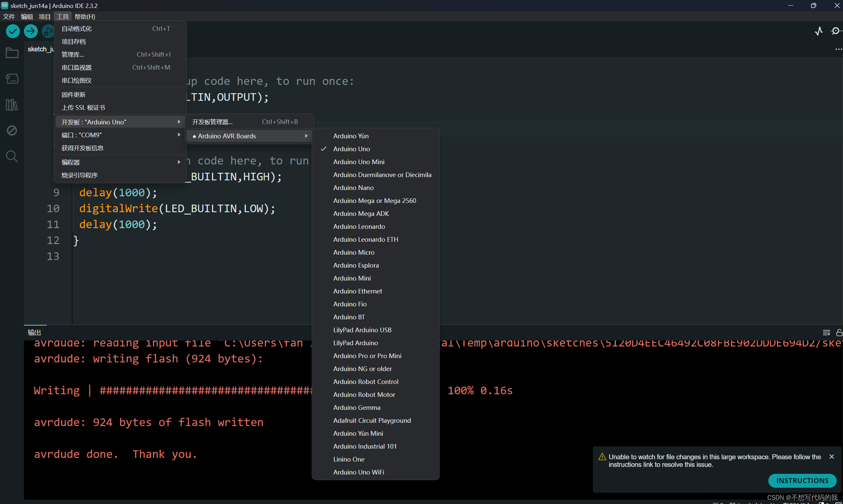Open 串口监视器 from the menu
The image size is (843, 504).
120,68
